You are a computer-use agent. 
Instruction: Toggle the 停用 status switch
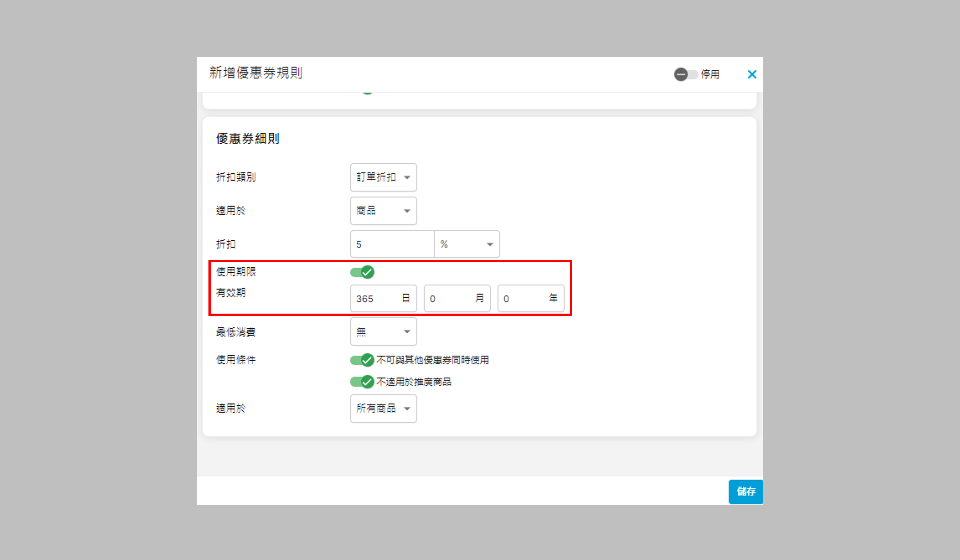coord(685,74)
